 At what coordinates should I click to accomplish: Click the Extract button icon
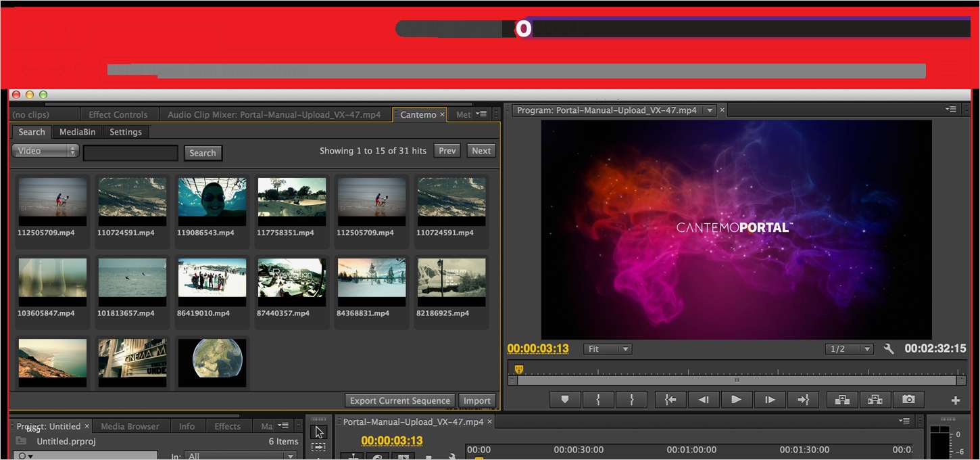click(x=875, y=400)
